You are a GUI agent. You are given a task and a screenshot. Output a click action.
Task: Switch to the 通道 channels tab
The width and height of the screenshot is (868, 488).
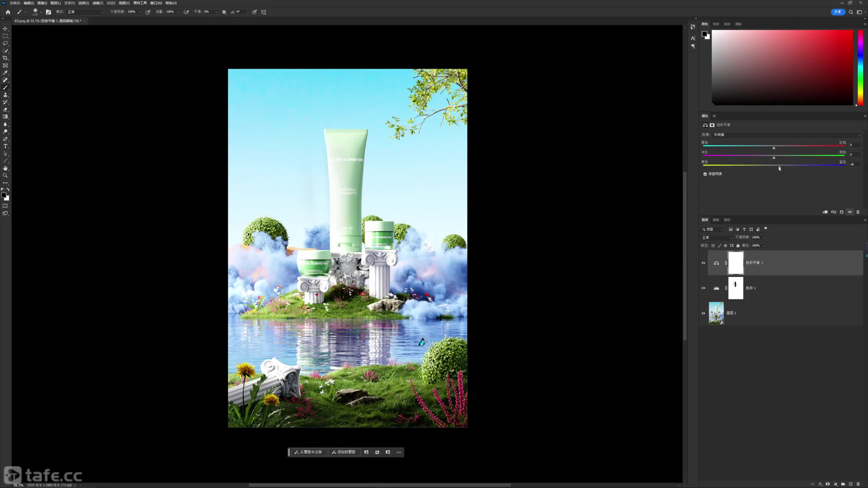click(x=716, y=220)
